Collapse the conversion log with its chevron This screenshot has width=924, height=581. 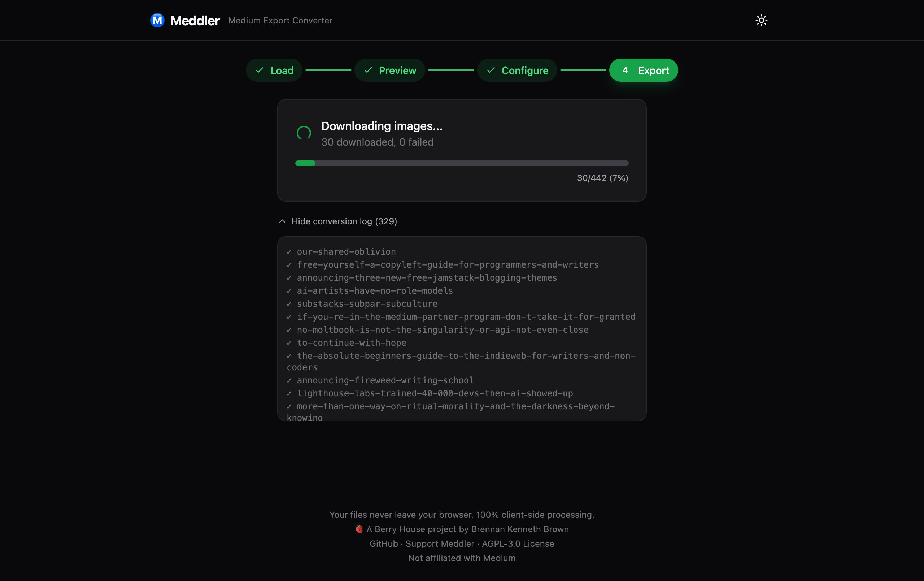[x=282, y=221]
